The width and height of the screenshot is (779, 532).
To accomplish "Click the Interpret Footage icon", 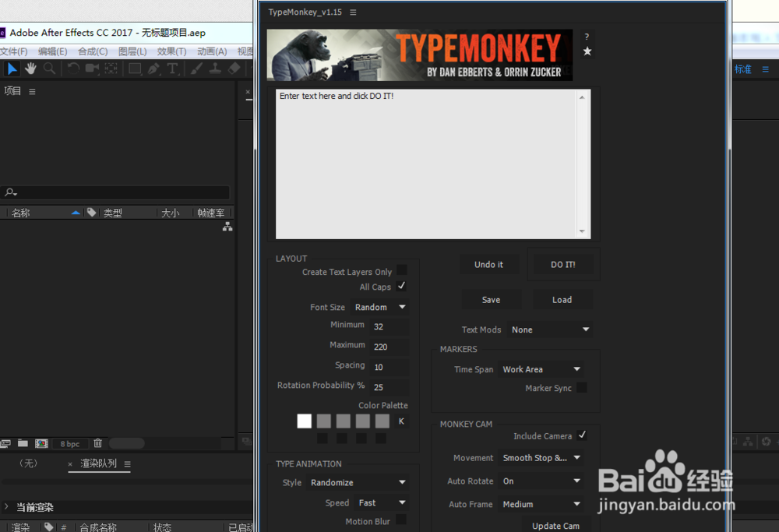I will click(x=5, y=443).
